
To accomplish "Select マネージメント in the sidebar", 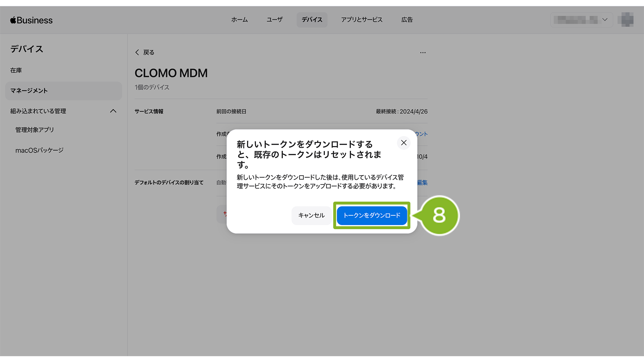I will pos(29,91).
